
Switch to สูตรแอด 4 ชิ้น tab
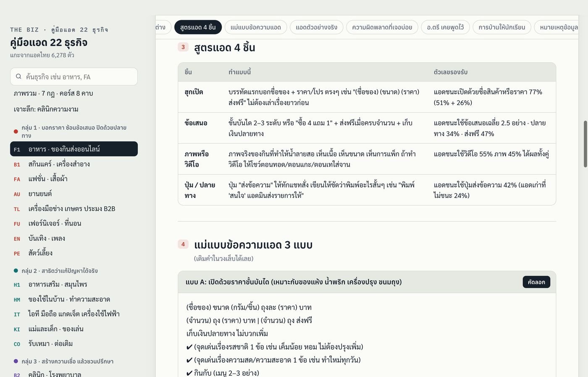coord(198,27)
